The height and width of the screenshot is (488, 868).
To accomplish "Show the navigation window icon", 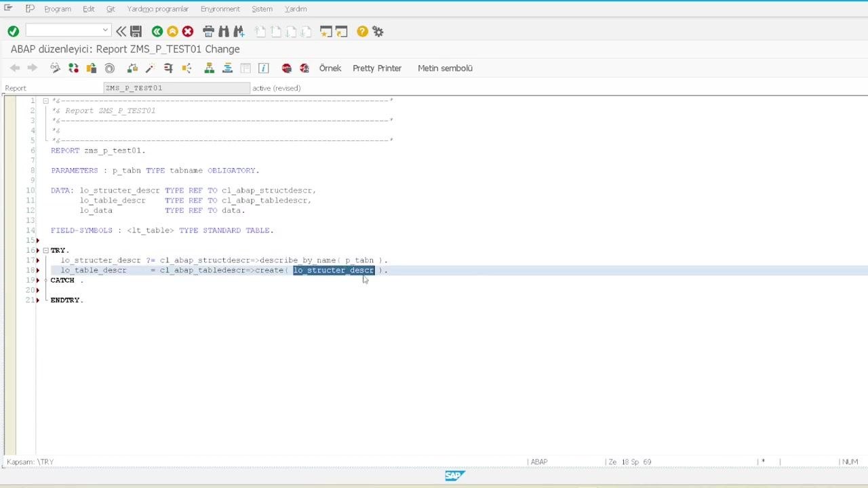I will pos(227,68).
